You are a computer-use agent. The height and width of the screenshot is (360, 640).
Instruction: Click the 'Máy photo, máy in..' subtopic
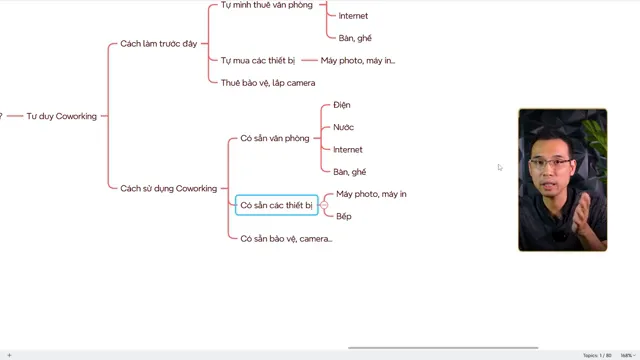(358, 61)
